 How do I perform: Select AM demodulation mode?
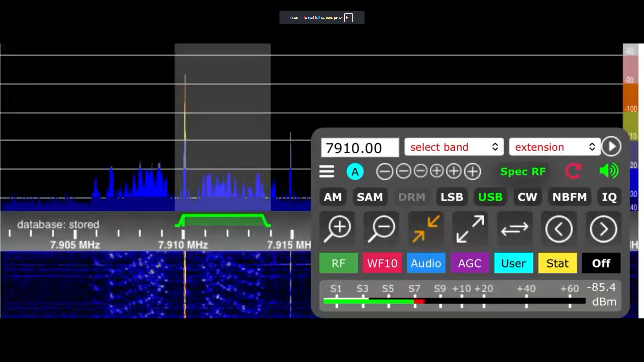point(333,197)
